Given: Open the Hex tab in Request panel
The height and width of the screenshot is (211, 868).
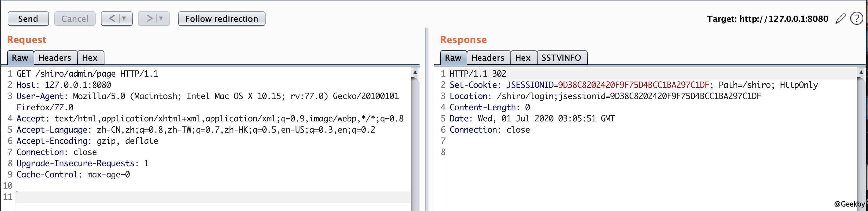Looking at the screenshot, I should click(x=90, y=58).
